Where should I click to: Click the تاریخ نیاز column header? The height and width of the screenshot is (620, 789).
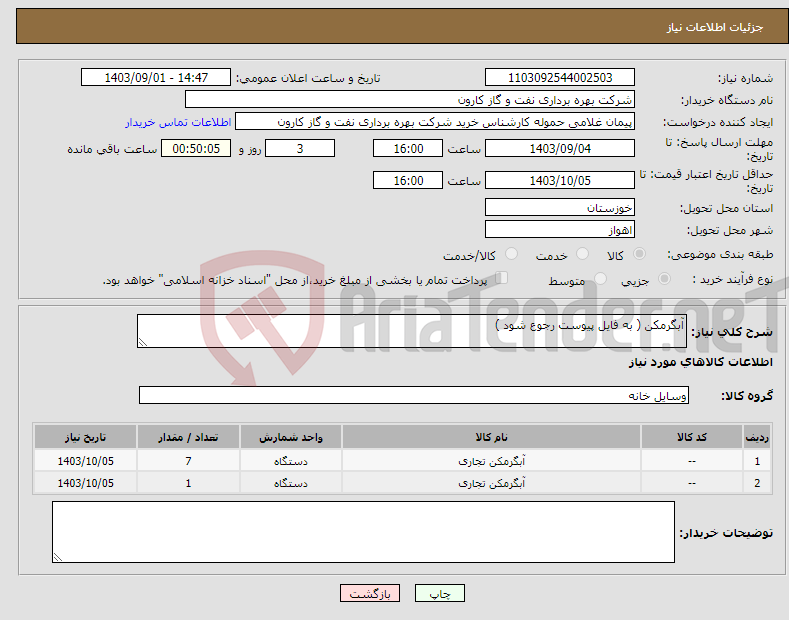(x=85, y=437)
